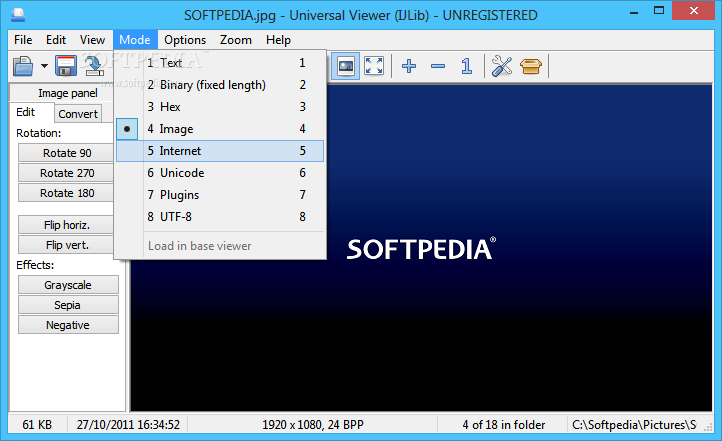The width and height of the screenshot is (722, 441).
Task: Select Unicode mode in menu
Action: coord(220,173)
